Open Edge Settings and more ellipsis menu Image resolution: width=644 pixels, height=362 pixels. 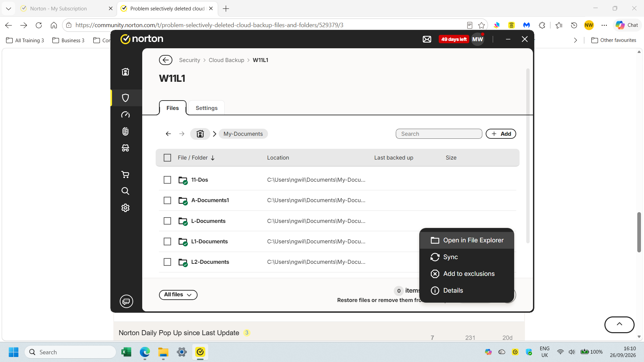pyautogui.click(x=604, y=25)
